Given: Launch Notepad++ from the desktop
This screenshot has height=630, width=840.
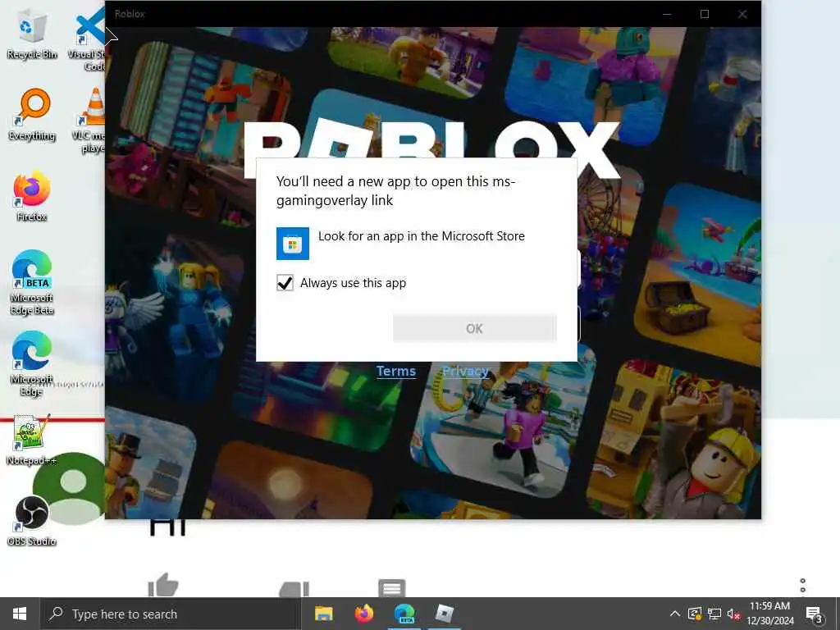Looking at the screenshot, I should tap(31, 440).
